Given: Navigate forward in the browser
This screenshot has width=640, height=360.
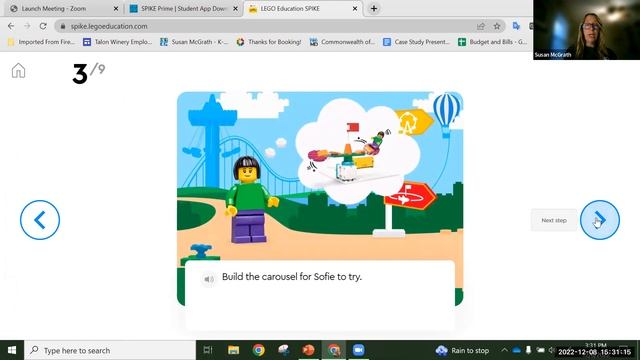Looking at the screenshot, I should click(27, 26).
